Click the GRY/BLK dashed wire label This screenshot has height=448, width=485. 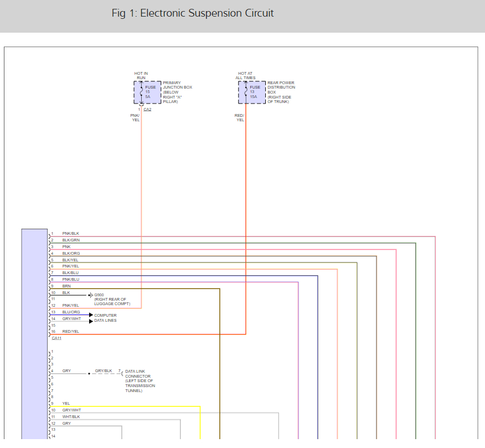coord(104,370)
